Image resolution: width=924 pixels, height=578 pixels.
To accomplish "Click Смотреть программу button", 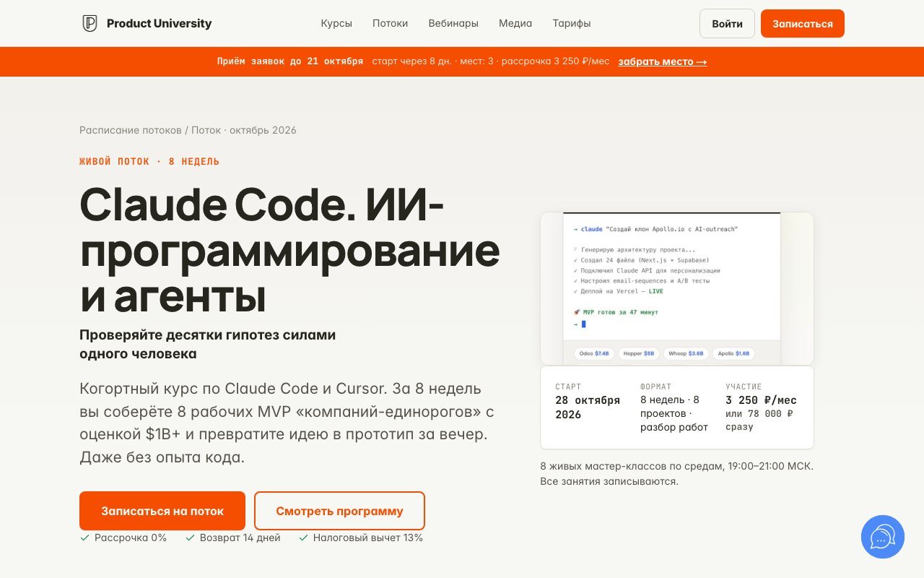I will 339,511.
